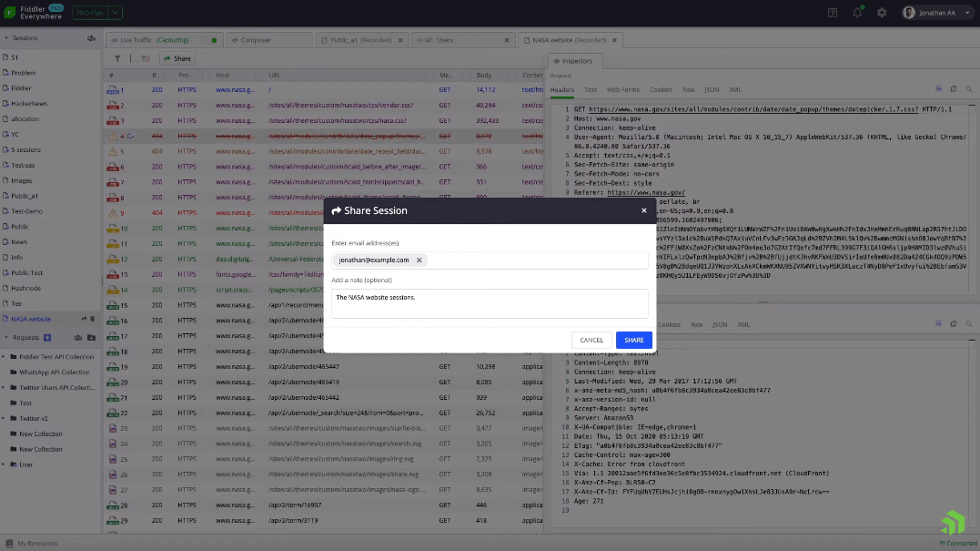Open the PRO Plan dropdown arrow
Screen dimensions: 980x551
115,13
